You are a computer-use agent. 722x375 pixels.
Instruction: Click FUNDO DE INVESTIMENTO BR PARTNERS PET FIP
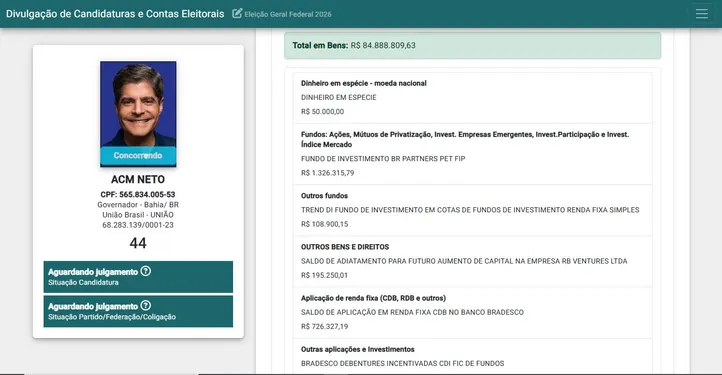point(383,158)
